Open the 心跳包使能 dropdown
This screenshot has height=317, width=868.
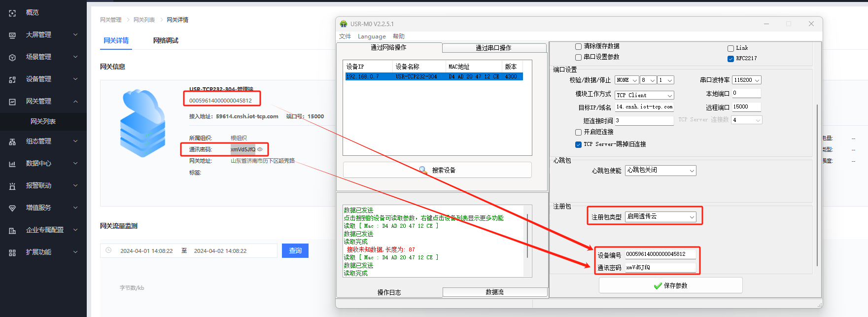[660, 170]
